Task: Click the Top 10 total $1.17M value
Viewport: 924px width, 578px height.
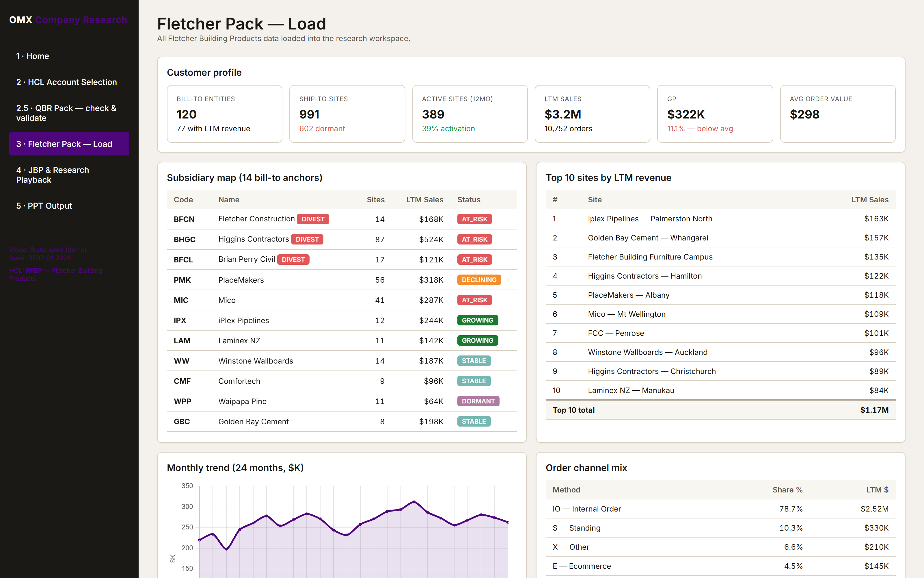Action: point(874,410)
